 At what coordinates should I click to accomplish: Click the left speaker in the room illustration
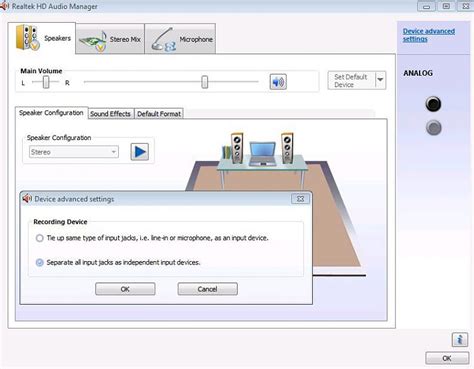pyautogui.click(x=237, y=148)
